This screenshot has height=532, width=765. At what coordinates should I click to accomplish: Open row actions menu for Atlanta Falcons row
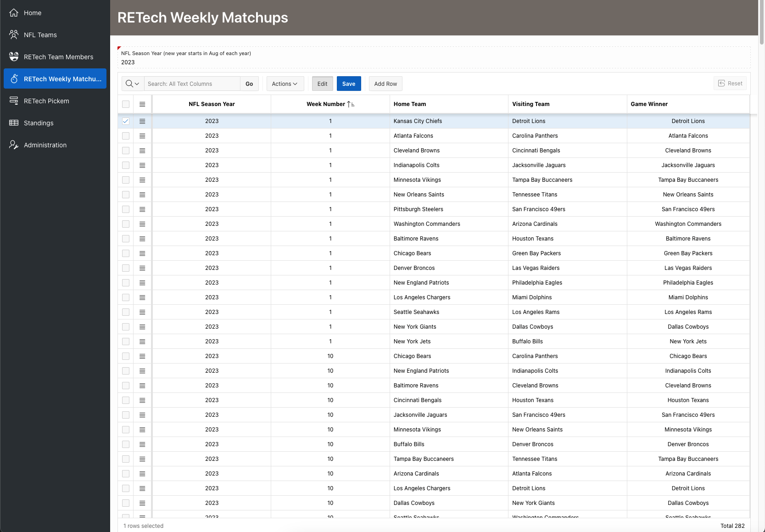[142, 136]
